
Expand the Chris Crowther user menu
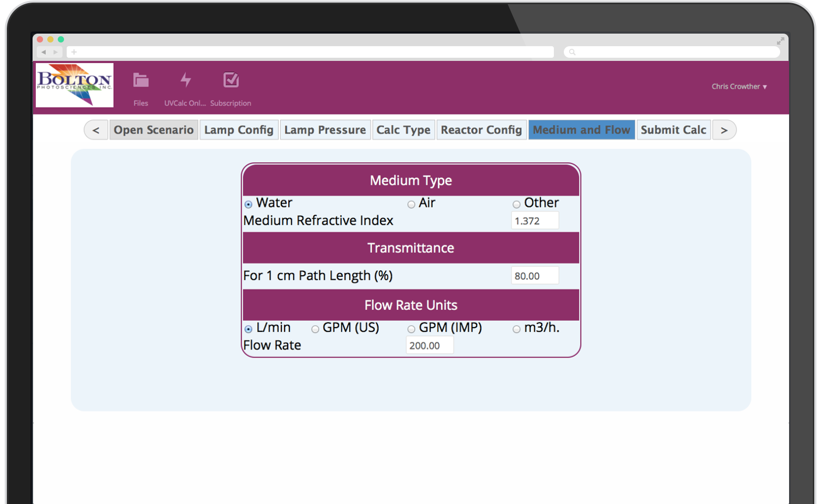(x=739, y=87)
